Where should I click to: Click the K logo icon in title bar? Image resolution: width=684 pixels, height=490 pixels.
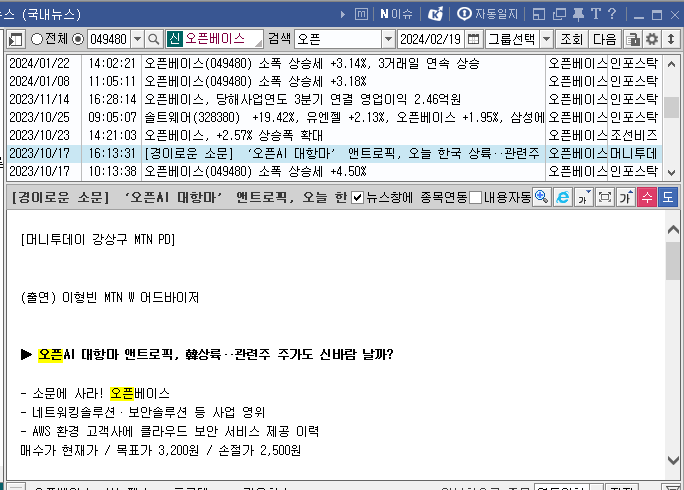(435, 14)
